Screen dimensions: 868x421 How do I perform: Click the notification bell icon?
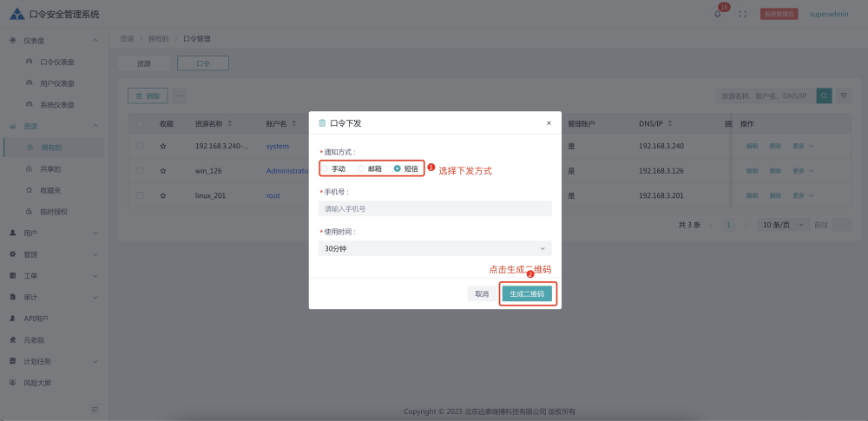point(718,14)
